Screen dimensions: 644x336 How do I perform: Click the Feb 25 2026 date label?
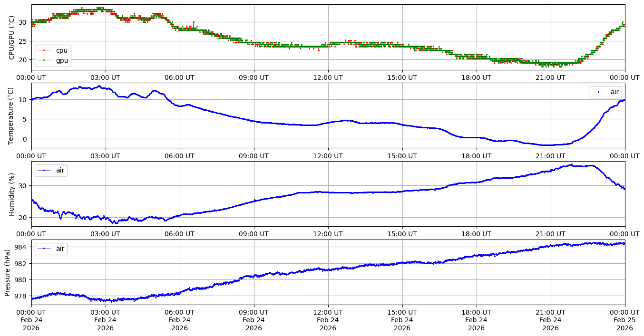pyautogui.click(x=624, y=320)
